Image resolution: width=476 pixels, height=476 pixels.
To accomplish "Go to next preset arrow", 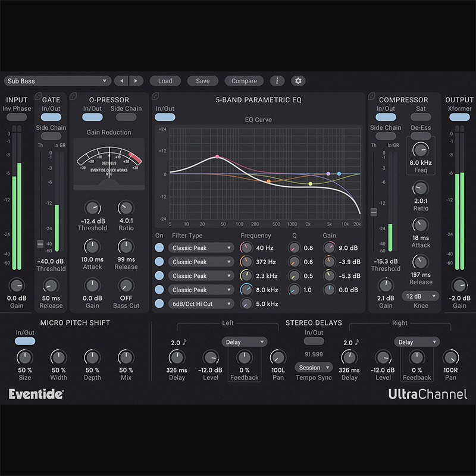I will [136, 81].
